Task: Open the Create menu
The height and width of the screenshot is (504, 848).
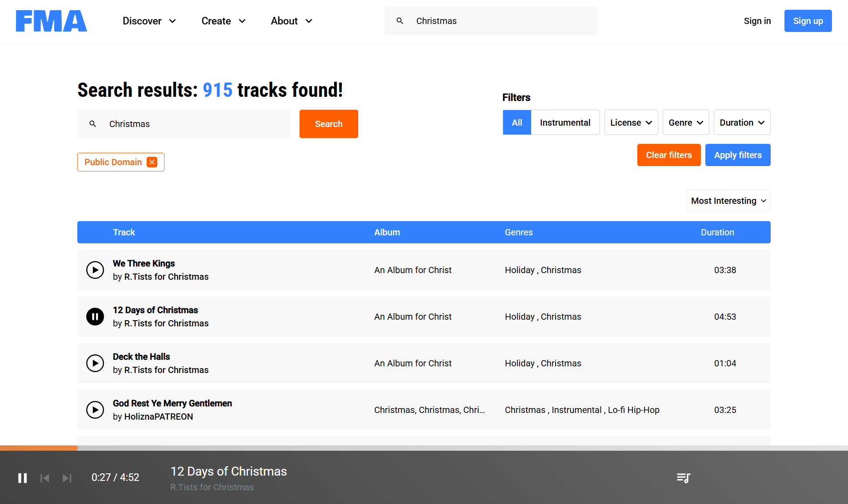Action: [223, 21]
